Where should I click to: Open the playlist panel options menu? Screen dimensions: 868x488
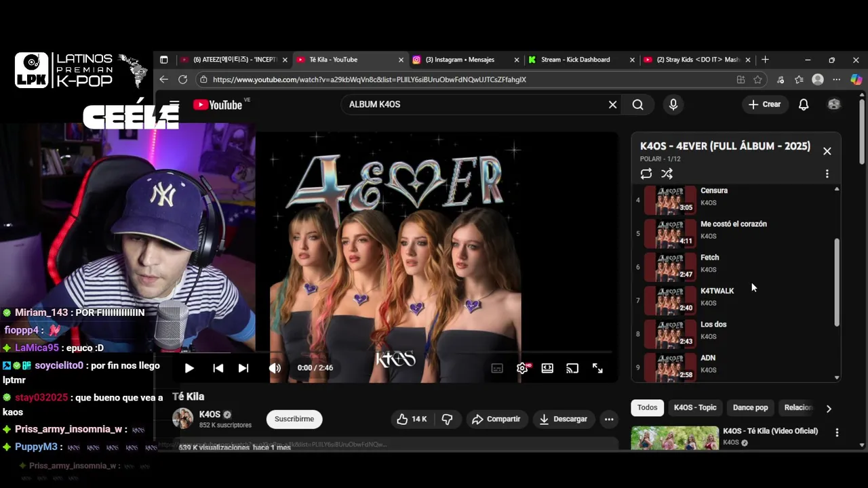[x=827, y=174]
